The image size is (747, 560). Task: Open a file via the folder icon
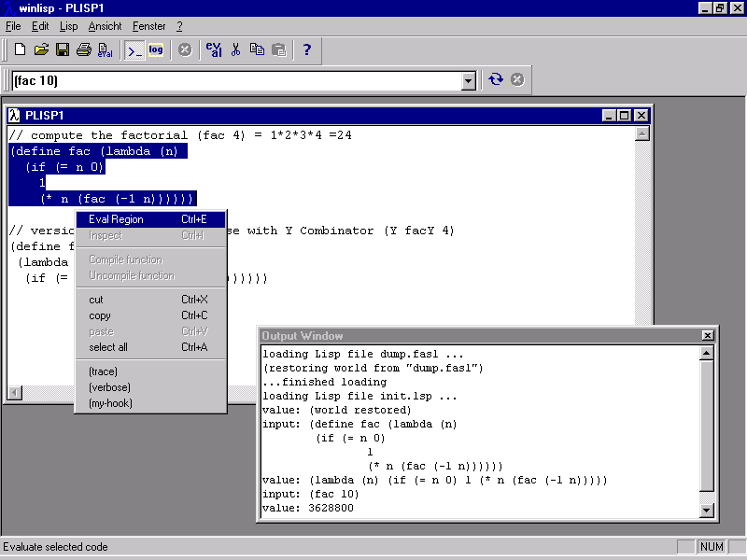pyautogui.click(x=41, y=49)
